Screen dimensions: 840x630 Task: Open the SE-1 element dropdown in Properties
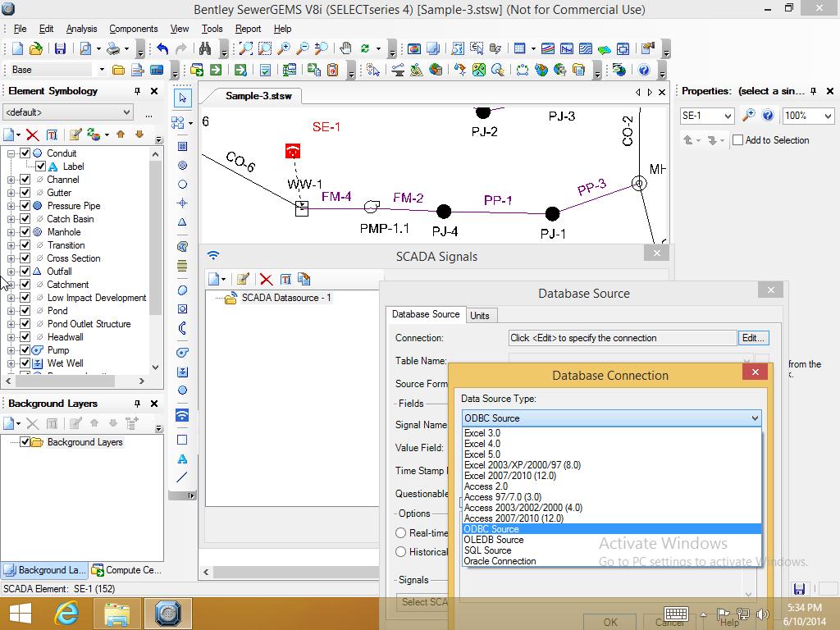(x=728, y=116)
